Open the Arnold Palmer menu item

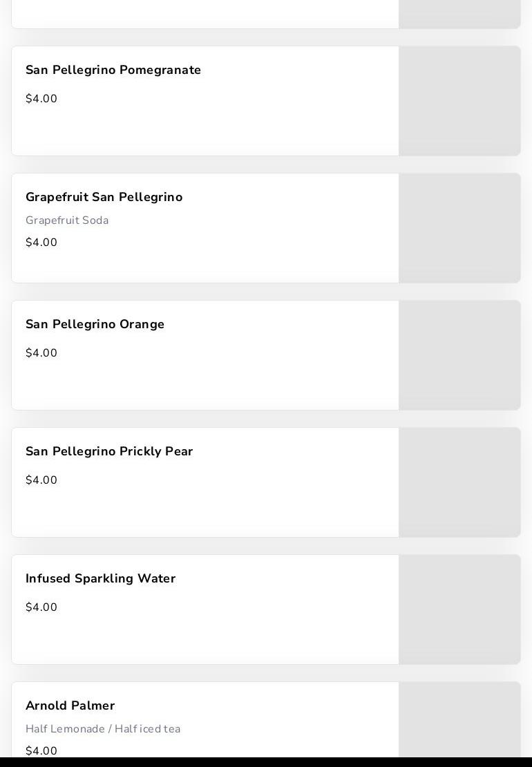coord(70,706)
